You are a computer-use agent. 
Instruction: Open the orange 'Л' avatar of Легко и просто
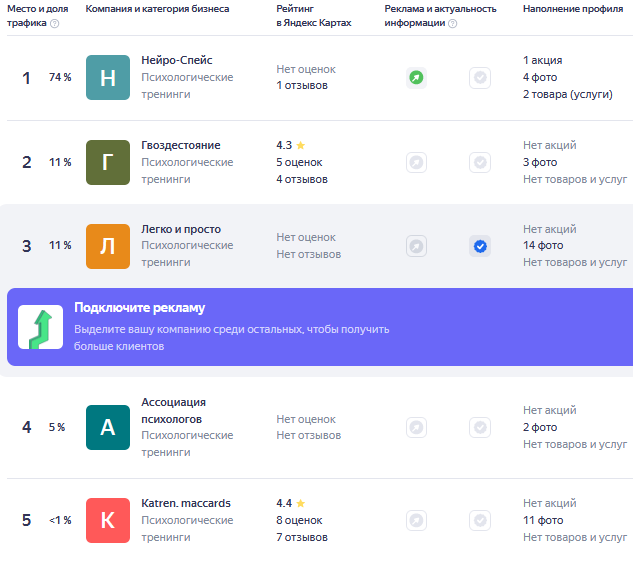click(x=108, y=246)
